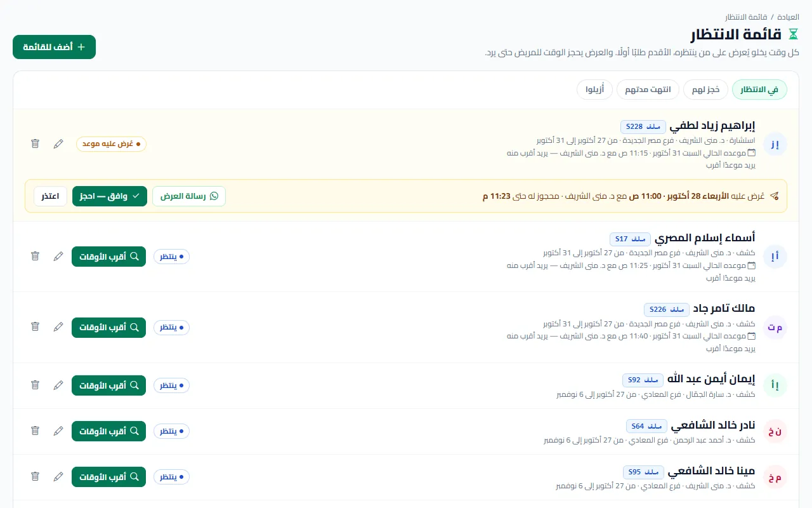Open the أُزيلوا tab
This screenshot has width=812, height=508.
594,90
